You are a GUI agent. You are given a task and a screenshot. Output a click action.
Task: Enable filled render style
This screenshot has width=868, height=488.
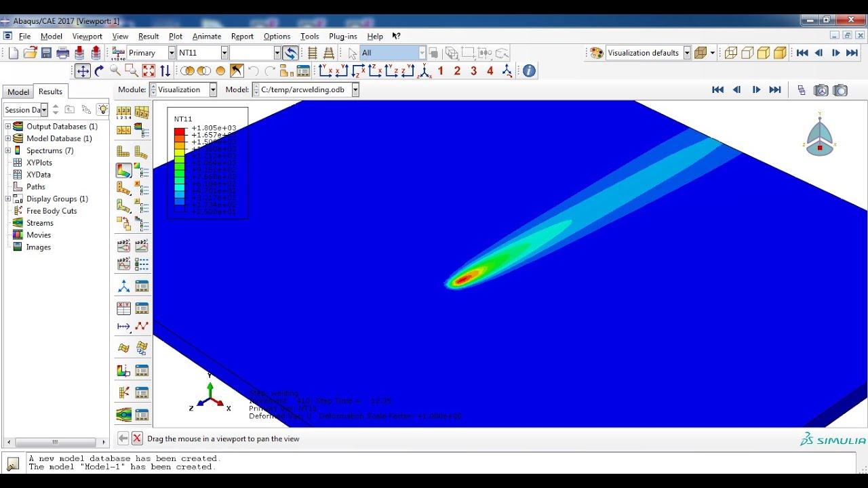pos(764,53)
